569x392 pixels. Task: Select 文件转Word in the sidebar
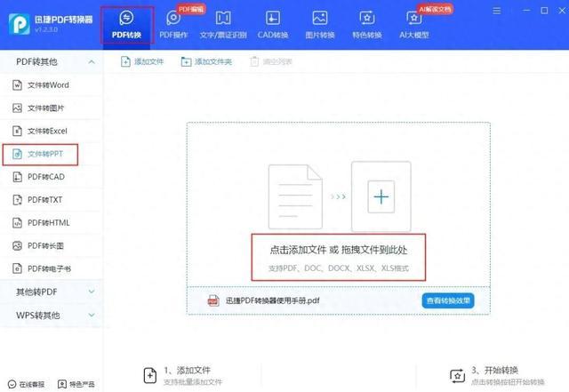coord(51,85)
